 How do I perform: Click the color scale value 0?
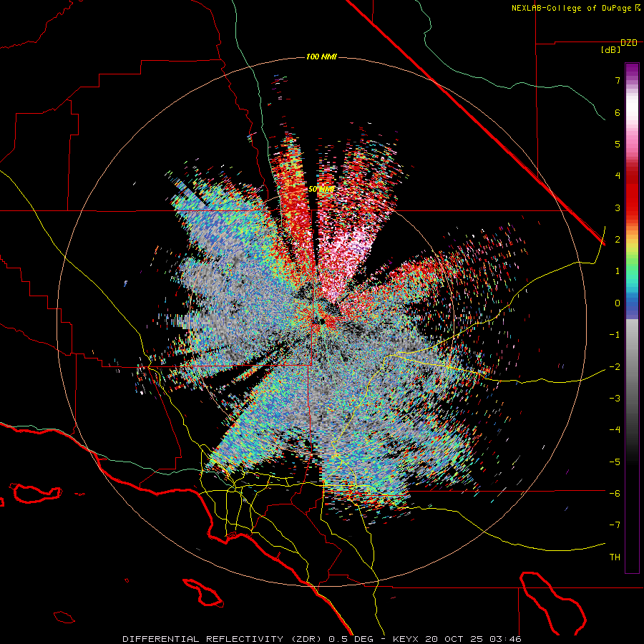click(x=618, y=303)
